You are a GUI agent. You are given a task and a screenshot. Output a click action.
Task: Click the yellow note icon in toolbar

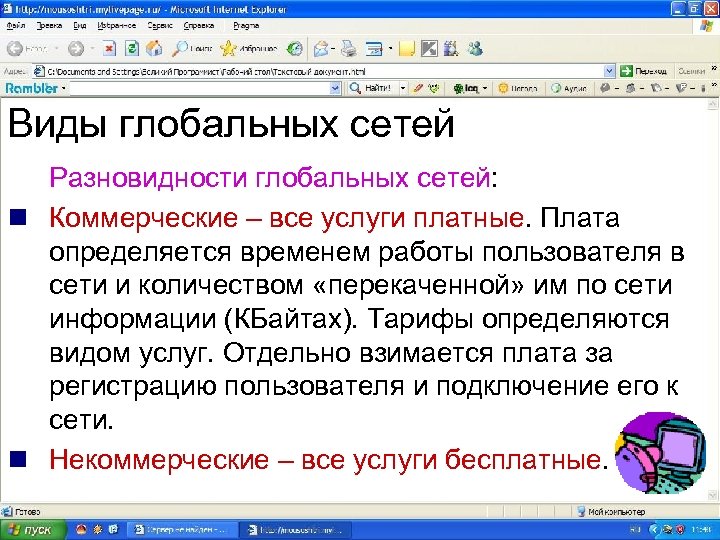point(407,48)
